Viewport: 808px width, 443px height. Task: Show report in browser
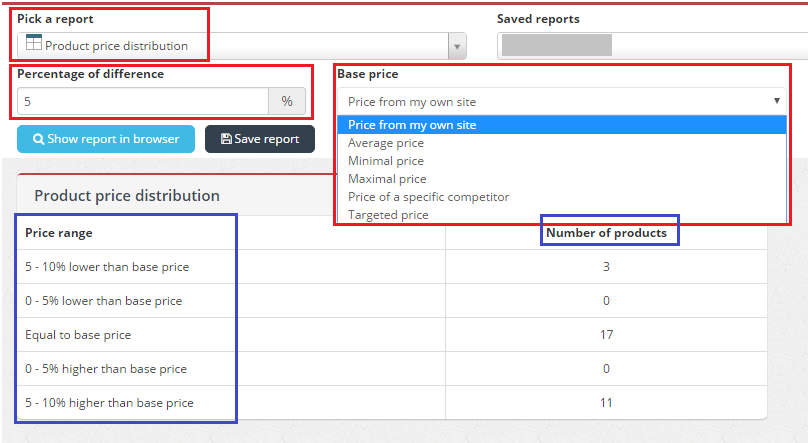click(106, 139)
